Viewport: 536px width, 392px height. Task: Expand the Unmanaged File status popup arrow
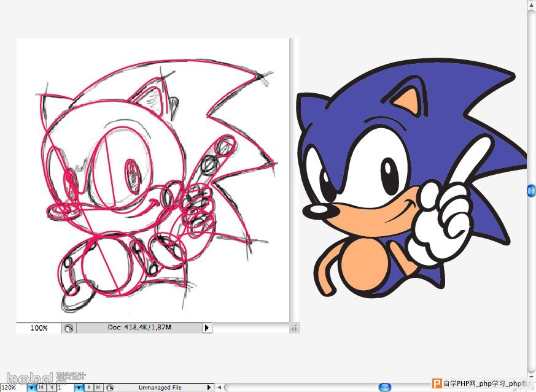[x=209, y=388]
